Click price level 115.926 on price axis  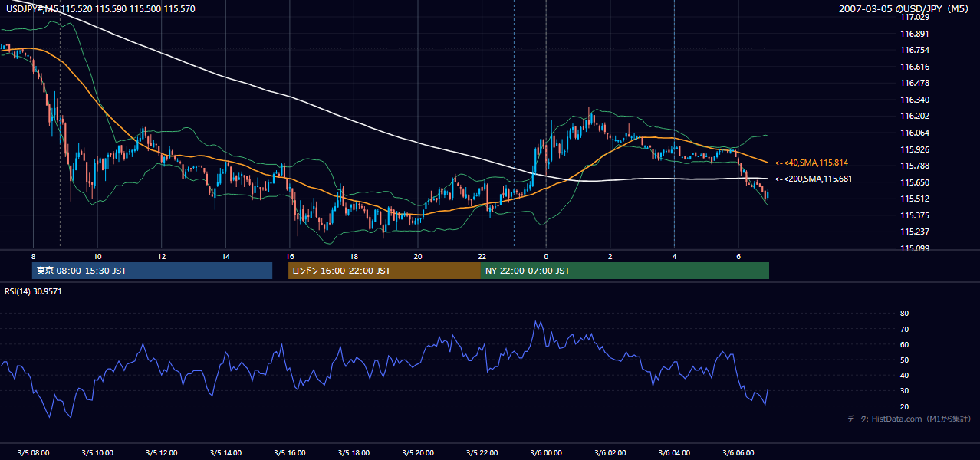[x=914, y=149]
